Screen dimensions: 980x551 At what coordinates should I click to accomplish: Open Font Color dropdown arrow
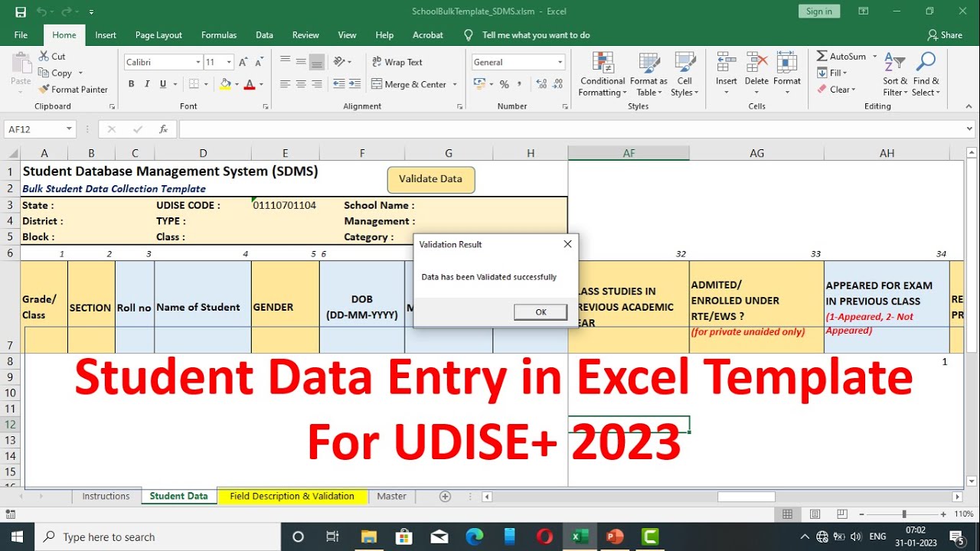tap(261, 84)
